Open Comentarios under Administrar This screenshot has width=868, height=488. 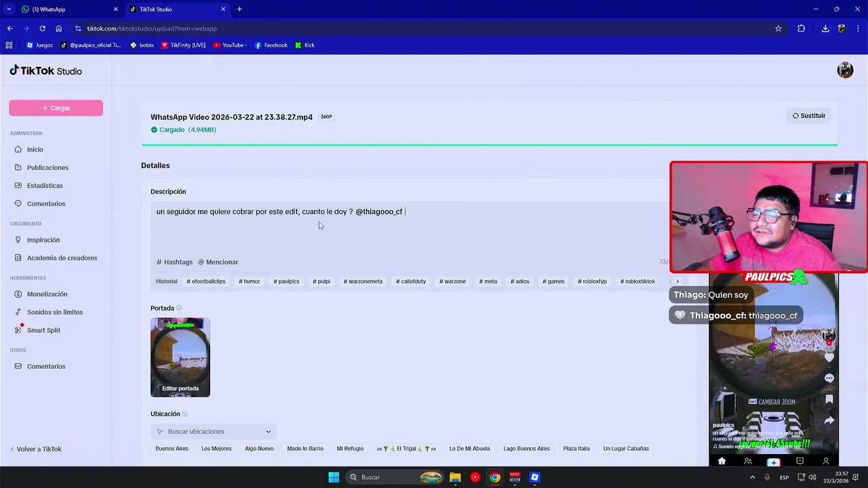point(46,203)
